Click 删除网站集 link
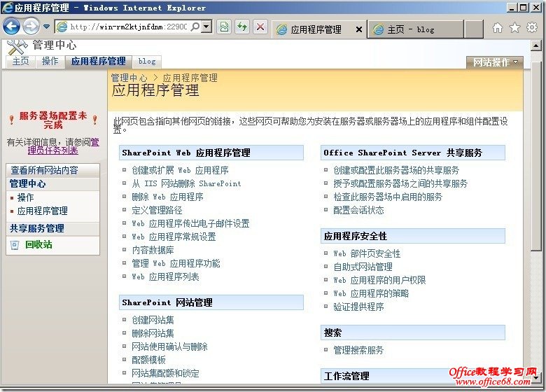The height and width of the screenshot is (392, 546). point(153,333)
